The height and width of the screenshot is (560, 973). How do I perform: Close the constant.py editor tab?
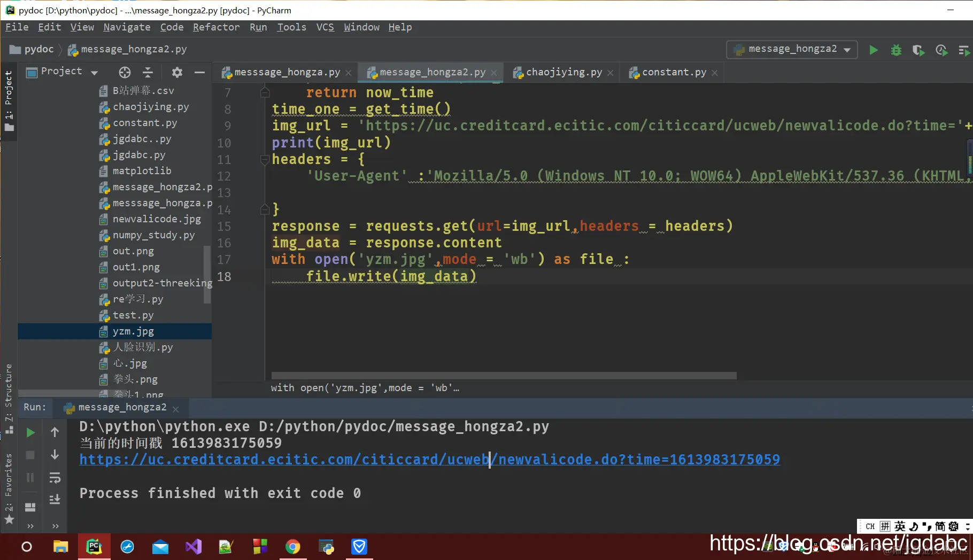click(x=715, y=73)
